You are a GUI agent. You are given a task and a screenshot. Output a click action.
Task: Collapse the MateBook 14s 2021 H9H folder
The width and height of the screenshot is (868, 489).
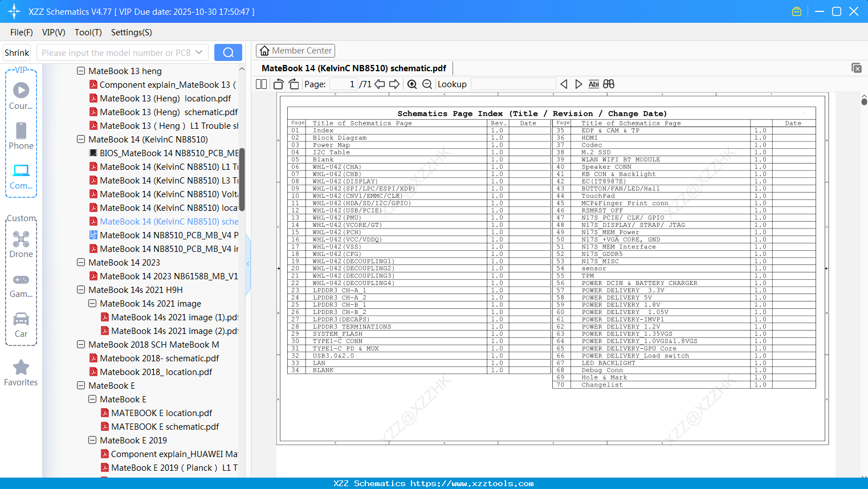click(81, 290)
